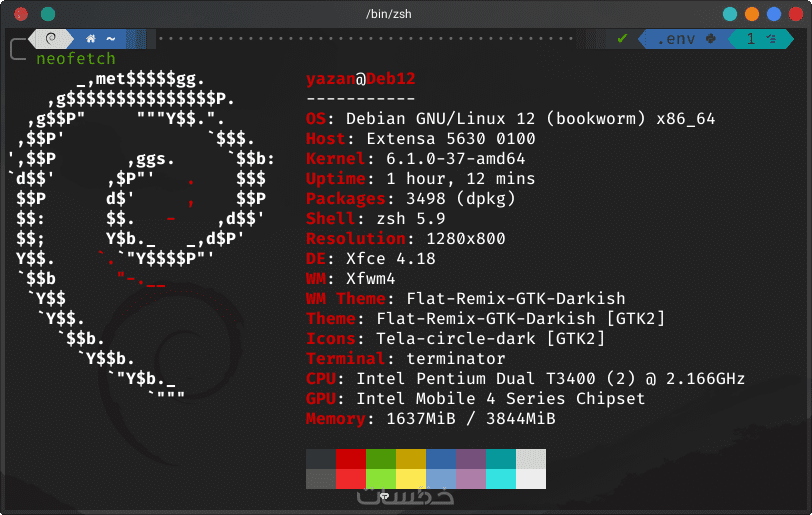Click the Python icon beside .env
This screenshot has width=812, height=515.
click(711, 38)
